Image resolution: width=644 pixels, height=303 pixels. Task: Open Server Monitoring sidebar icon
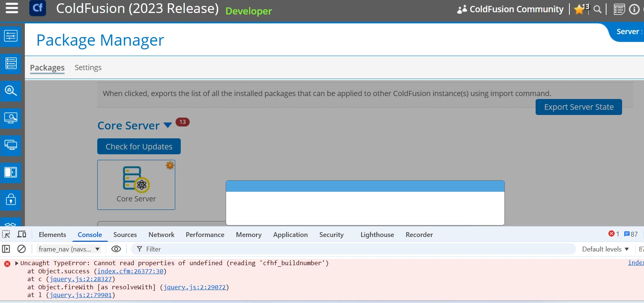11,118
